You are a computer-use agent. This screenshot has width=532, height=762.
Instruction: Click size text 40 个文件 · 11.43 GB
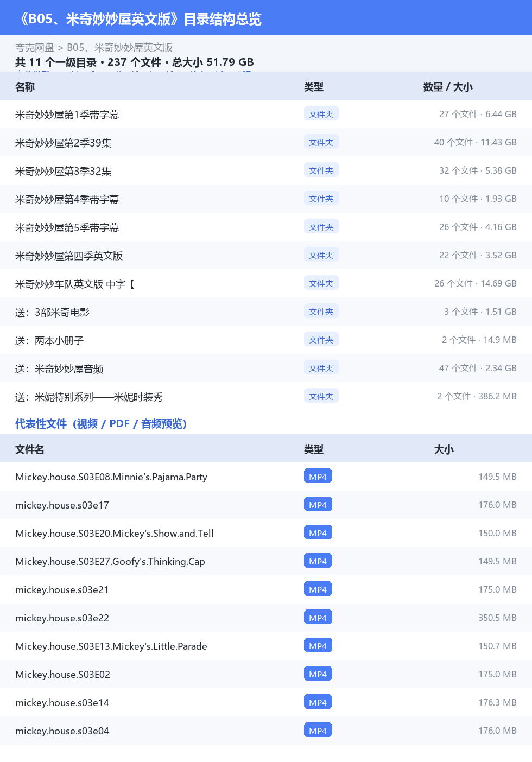pyautogui.click(x=476, y=142)
